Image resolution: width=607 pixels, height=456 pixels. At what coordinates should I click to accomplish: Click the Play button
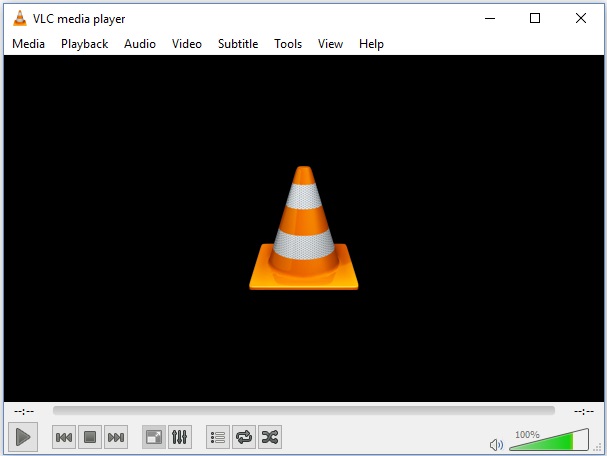23,437
